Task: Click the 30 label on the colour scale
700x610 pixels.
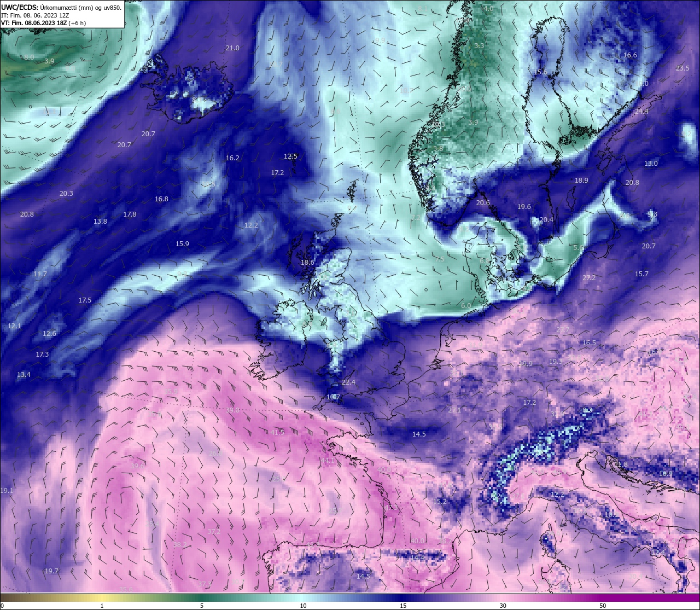Action: [503, 606]
